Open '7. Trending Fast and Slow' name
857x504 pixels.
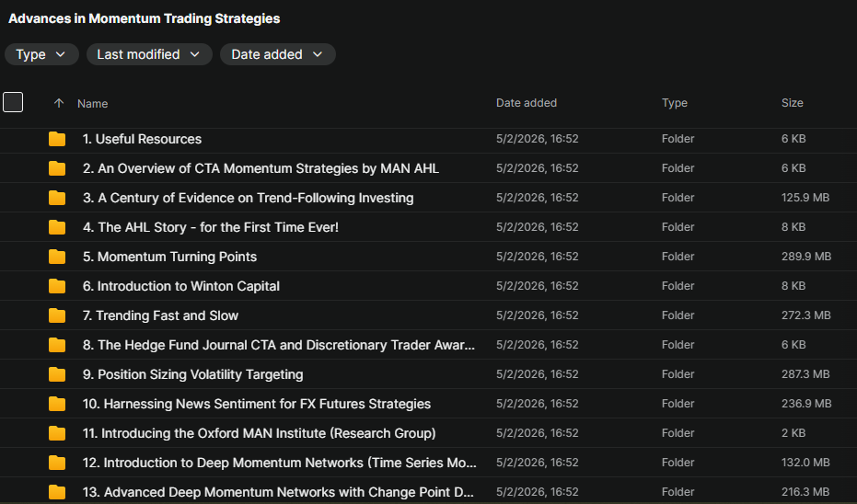point(161,316)
